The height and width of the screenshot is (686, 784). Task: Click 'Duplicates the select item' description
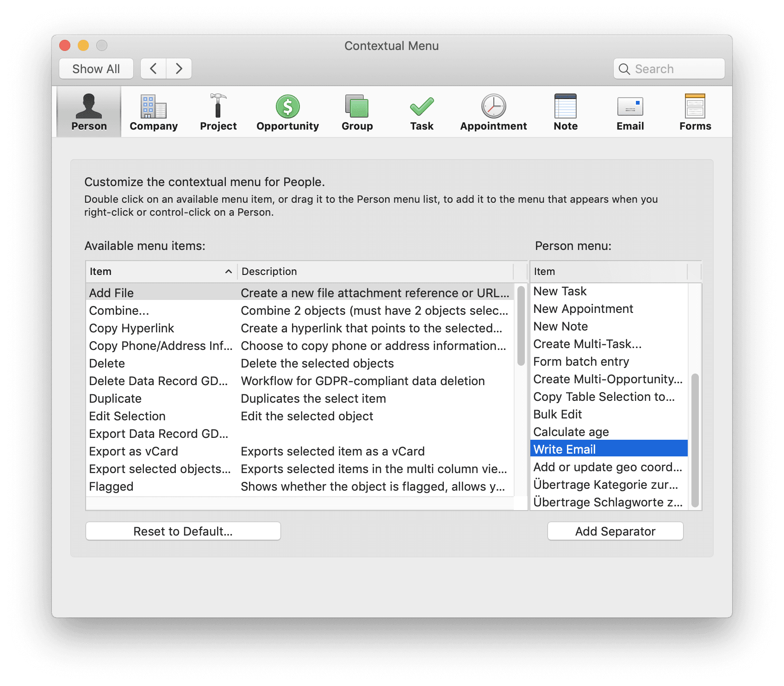pyautogui.click(x=313, y=398)
